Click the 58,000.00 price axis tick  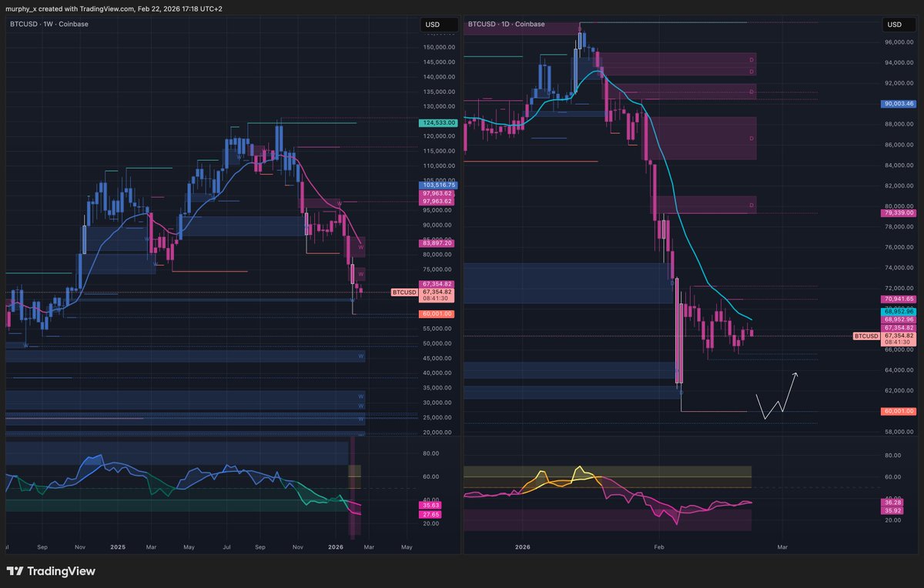tap(901, 432)
